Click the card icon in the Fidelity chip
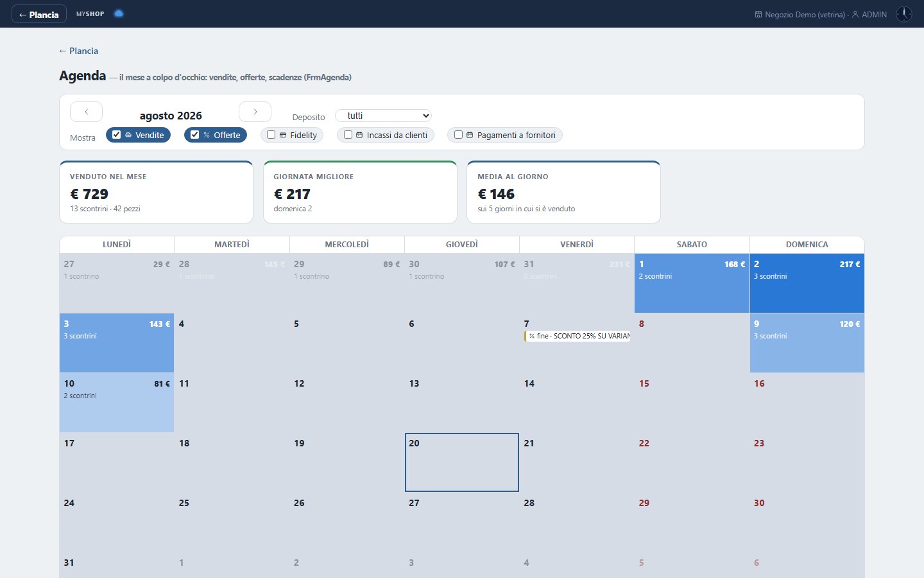 click(x=283, y=135)
